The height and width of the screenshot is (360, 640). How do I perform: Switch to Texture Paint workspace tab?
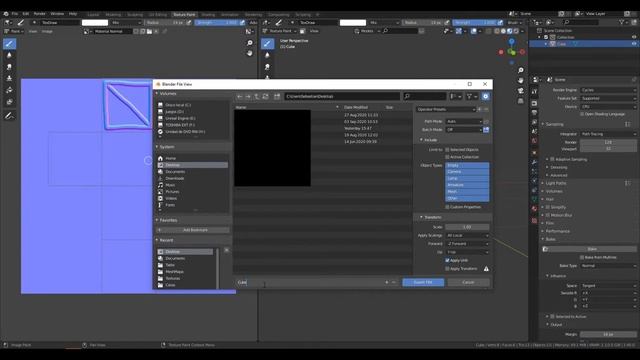[x=184, y=15]
